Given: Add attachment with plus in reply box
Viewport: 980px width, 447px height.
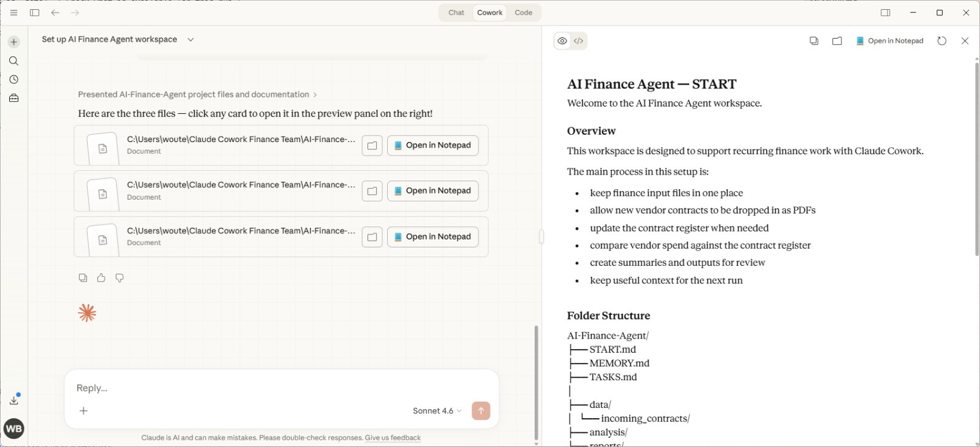Looking at the screenshot, I should [x=84, y=411].
